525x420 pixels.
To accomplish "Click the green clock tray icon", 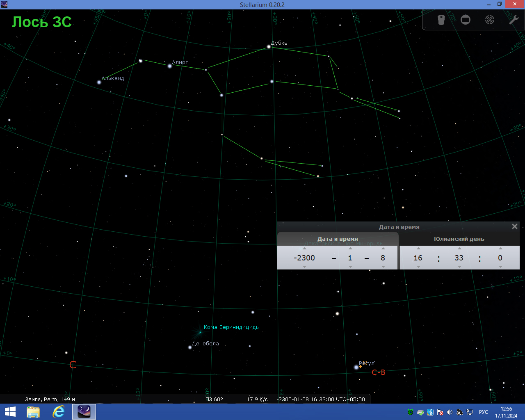I will point(410,412).
